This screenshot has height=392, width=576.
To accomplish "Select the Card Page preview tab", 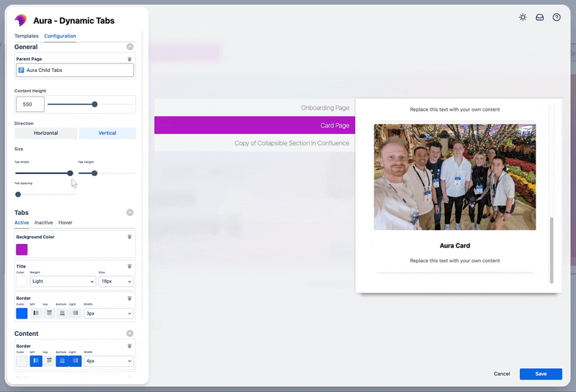I will click(x=255, y=125).
